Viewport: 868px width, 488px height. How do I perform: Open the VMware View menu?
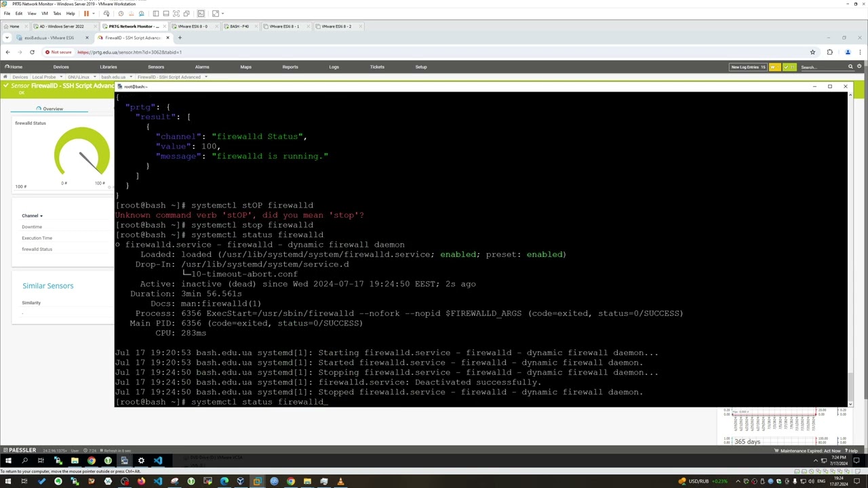coord(32,14)
